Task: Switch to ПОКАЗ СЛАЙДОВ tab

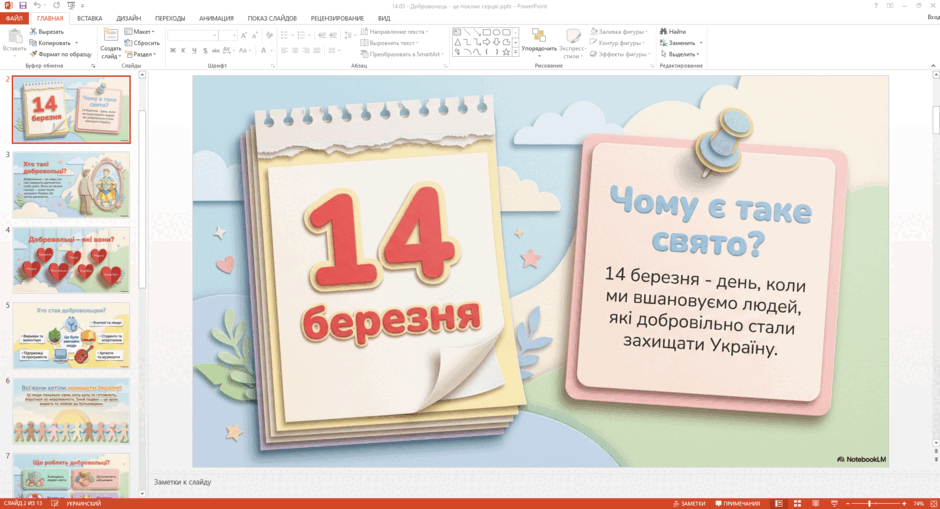Action: pyautogui.click(x=272, y=19)
